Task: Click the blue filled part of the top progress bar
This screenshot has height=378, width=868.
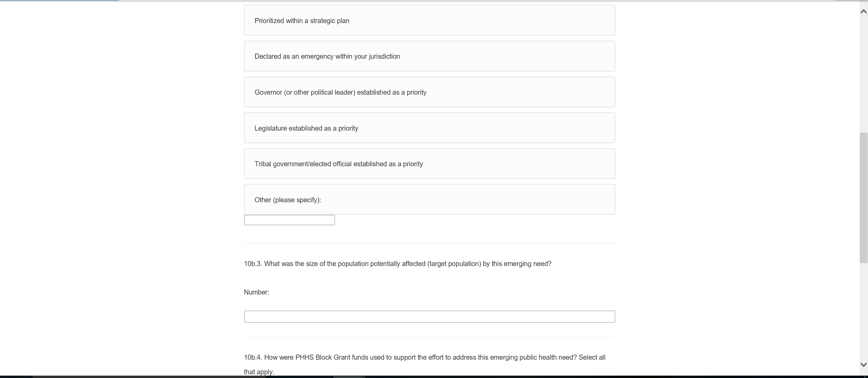Action: pos(59,0)
